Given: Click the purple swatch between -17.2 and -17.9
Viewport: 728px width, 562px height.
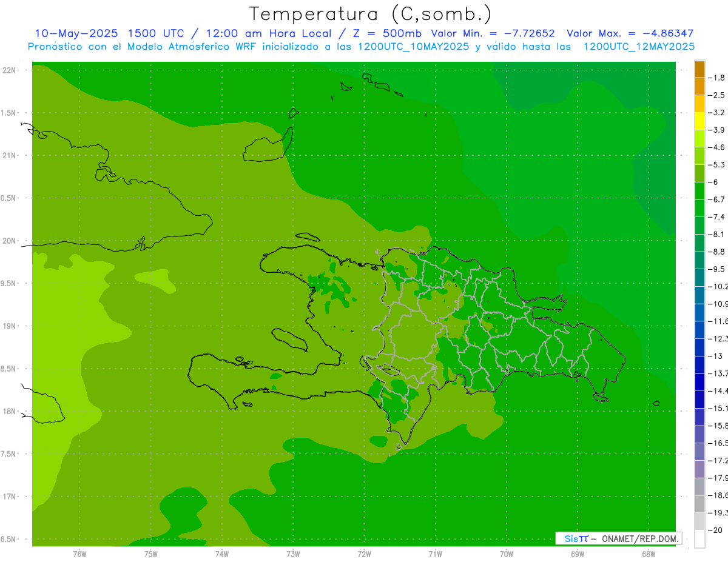Looking at the screenshot, I should [x=699, y=469].
